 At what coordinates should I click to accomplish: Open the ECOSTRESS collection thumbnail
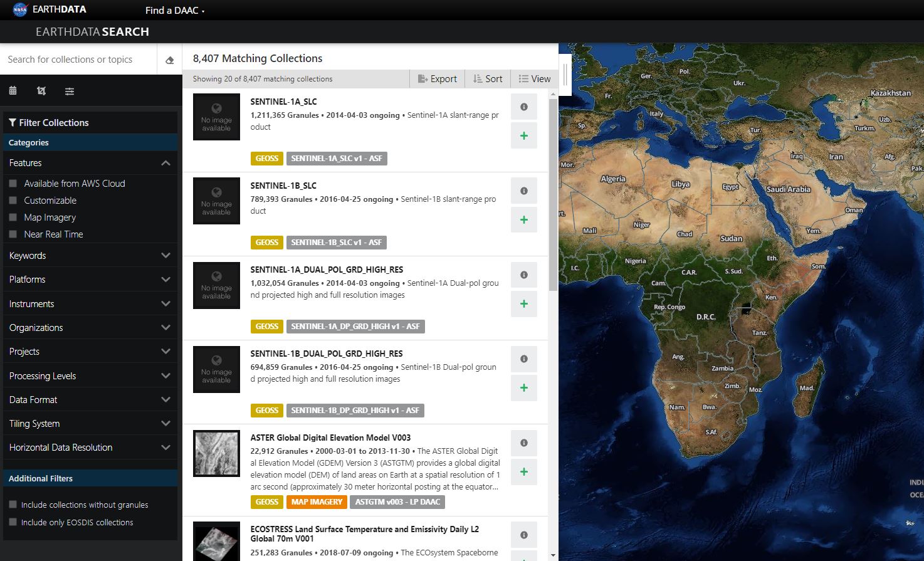point(216,542)
